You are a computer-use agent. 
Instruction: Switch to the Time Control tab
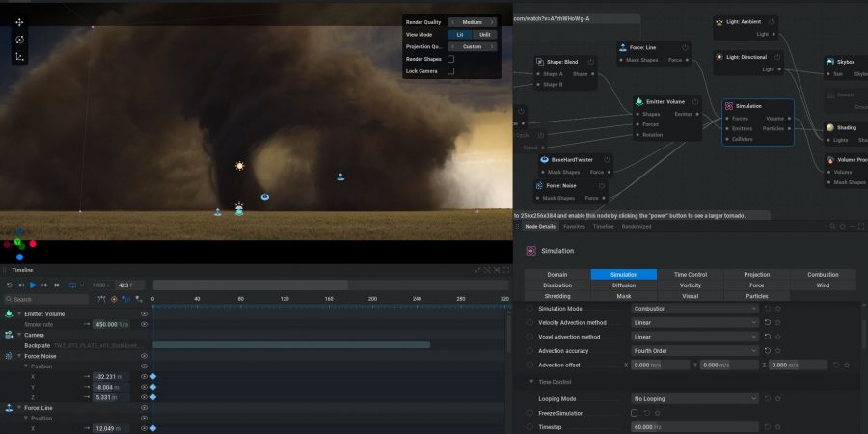pyautogui.click(x=690, y=275)
